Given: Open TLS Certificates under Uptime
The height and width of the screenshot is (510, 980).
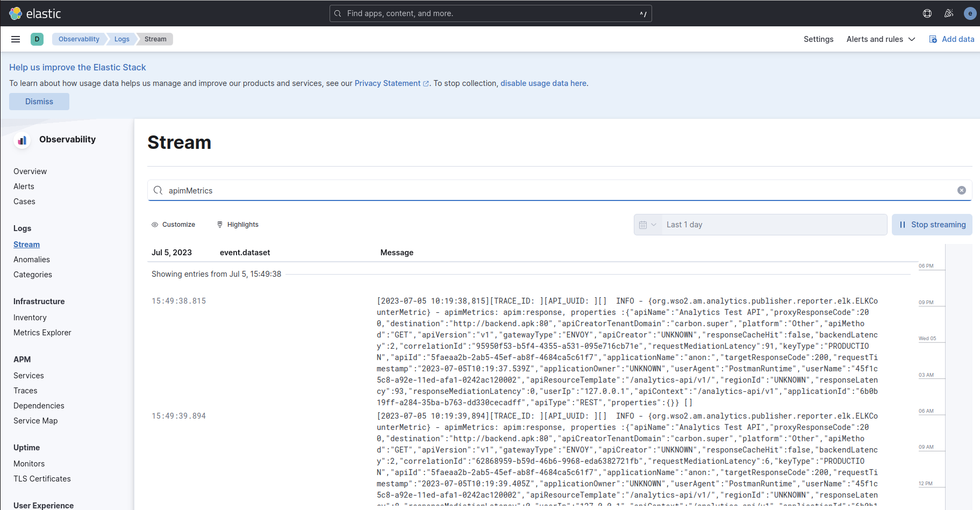Looking at the screenshot, I should 42,479.
